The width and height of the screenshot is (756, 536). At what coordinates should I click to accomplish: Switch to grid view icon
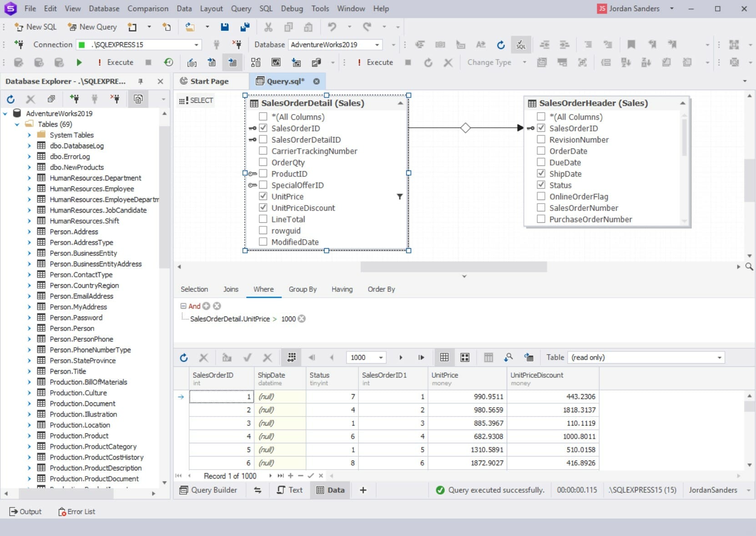click(444, 357)
